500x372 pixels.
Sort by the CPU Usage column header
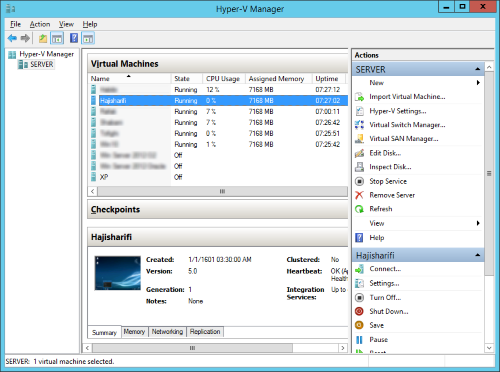(x=224, y=79)
